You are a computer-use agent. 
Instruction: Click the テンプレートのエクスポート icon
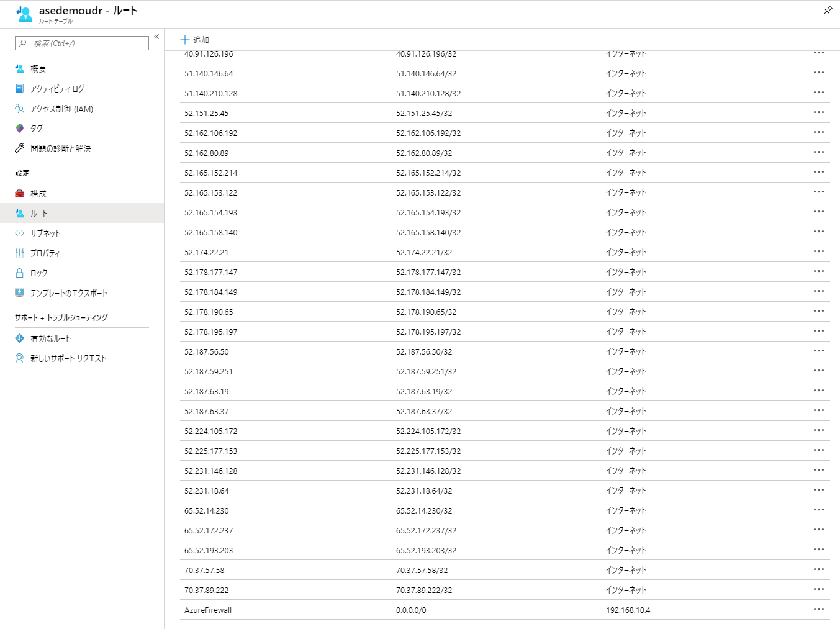click(x=20, y=293)
